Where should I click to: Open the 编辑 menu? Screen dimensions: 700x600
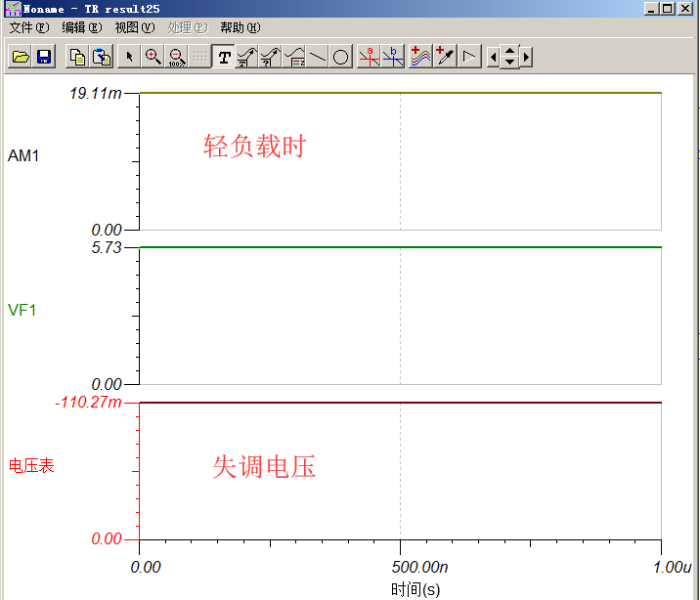81,27
